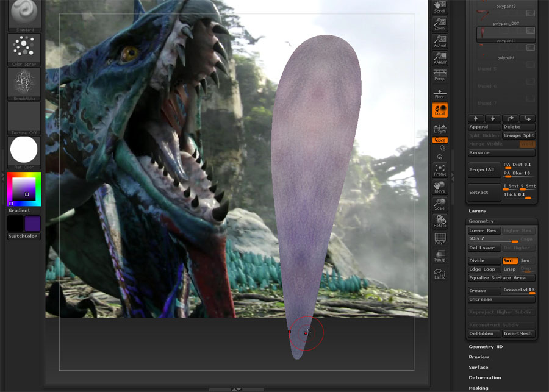The image size is (549, 392).
Task: Click the UnCrease button
Action: click(502, 299)
